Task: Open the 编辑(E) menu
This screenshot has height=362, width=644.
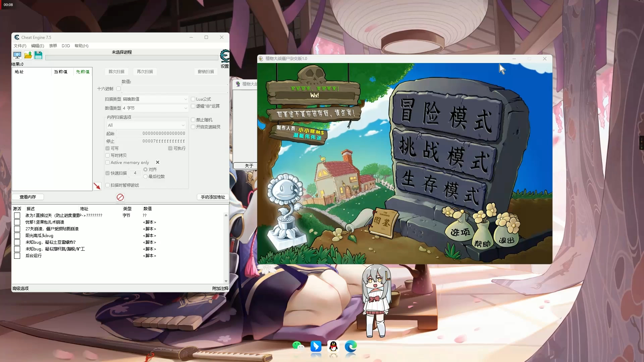Action: pos(38,46)
